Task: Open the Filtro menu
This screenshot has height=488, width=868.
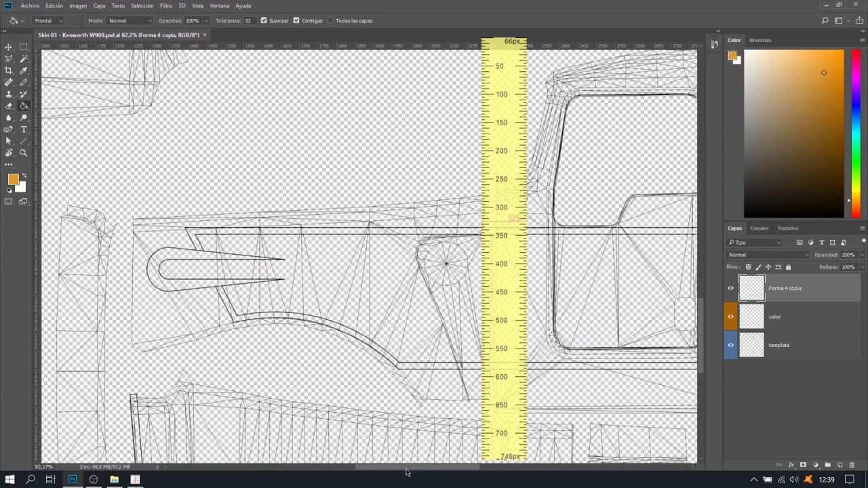Action: (166, 5)
